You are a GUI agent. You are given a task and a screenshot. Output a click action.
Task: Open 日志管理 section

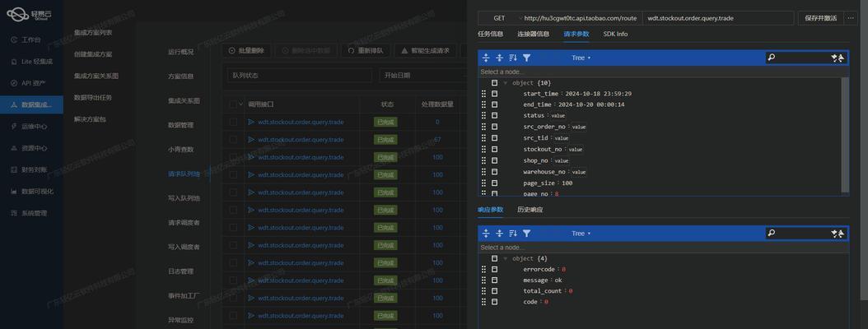[180, 271]
